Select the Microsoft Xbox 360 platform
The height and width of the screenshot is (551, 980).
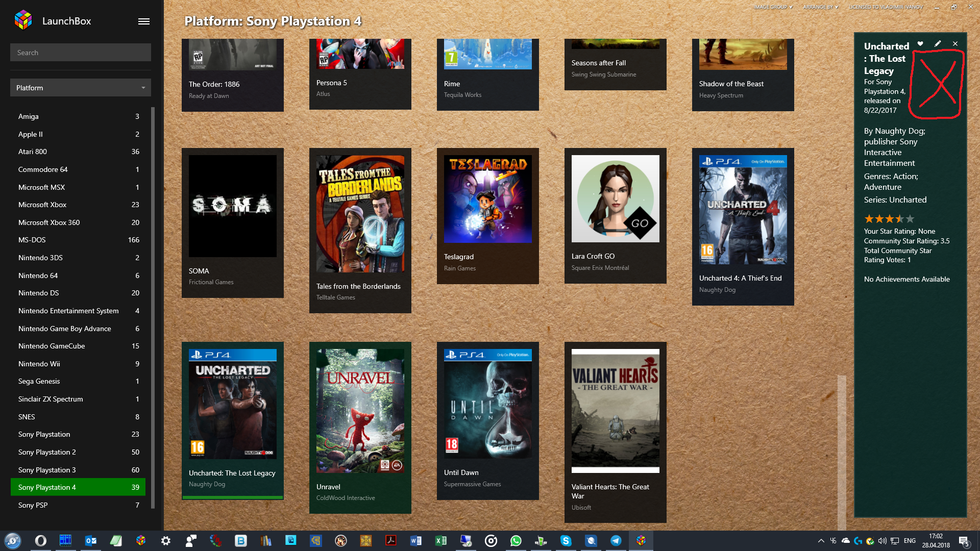[x=78, y=222]
